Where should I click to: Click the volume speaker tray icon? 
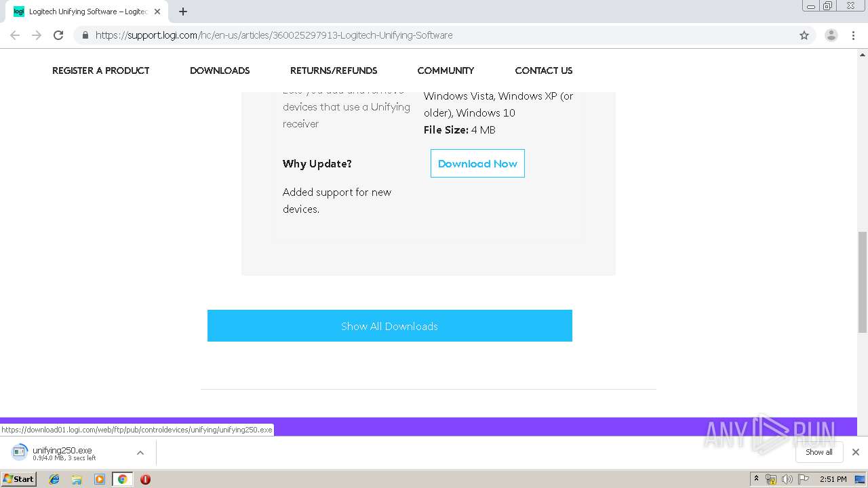click(x=787, y=479)
